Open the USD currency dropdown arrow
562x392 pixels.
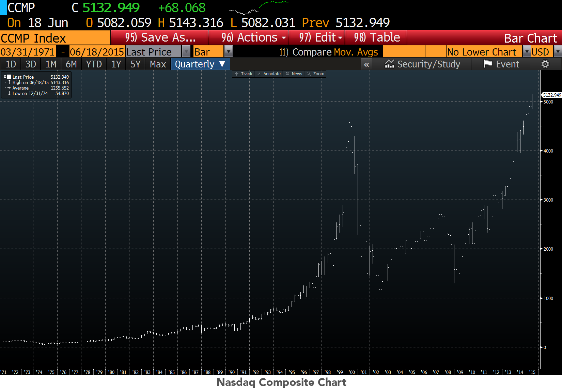(558, 52)
